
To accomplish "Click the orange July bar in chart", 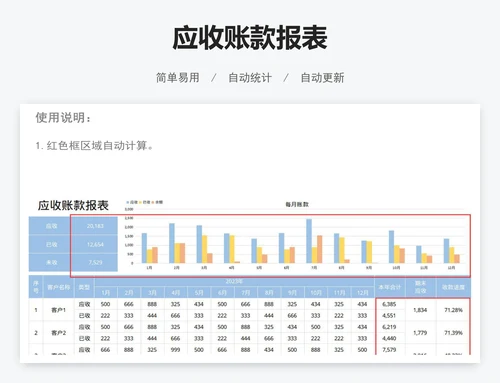I will pyautogui.click(x=320, y=249).
